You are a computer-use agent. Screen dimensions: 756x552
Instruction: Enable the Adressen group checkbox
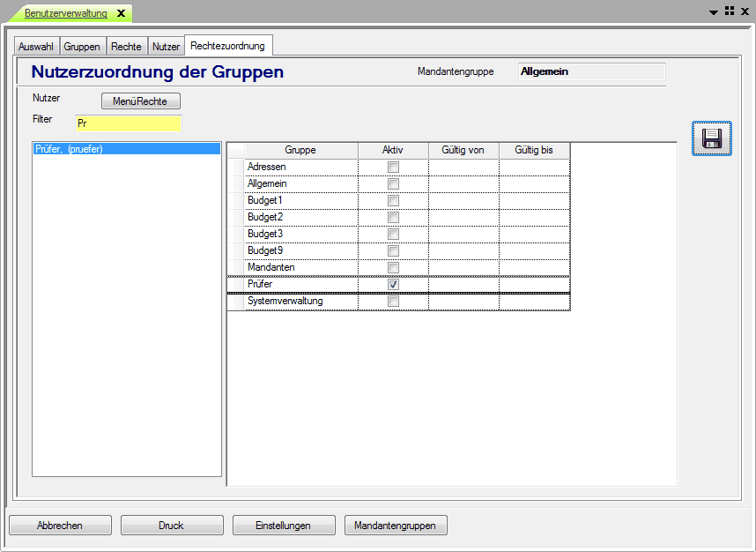pyautogui.click(x=393, y=167)
